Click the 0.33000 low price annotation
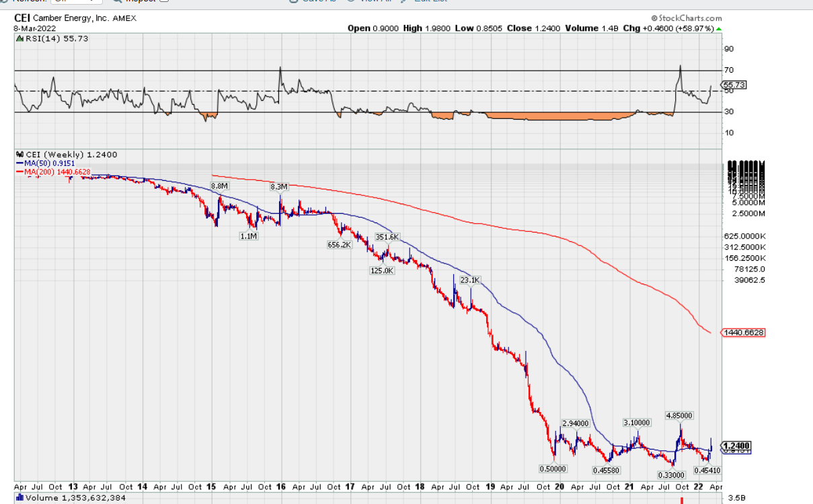Viewport: 813px width, 504px height. coord(672,474)
